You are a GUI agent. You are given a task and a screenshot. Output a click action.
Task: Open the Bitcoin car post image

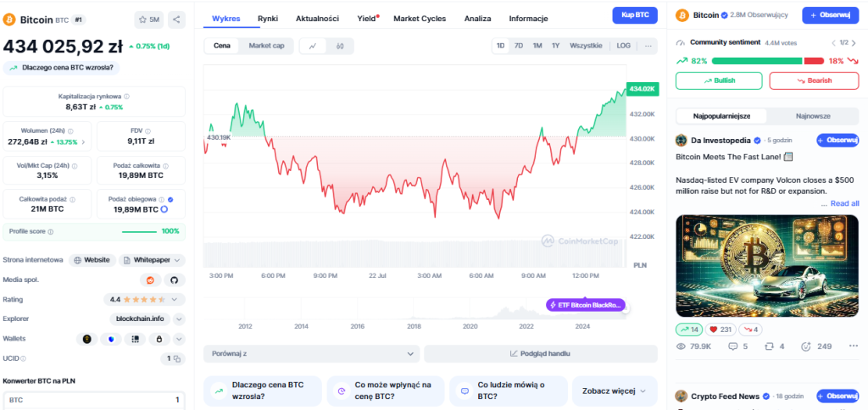[x=767, y=266]
